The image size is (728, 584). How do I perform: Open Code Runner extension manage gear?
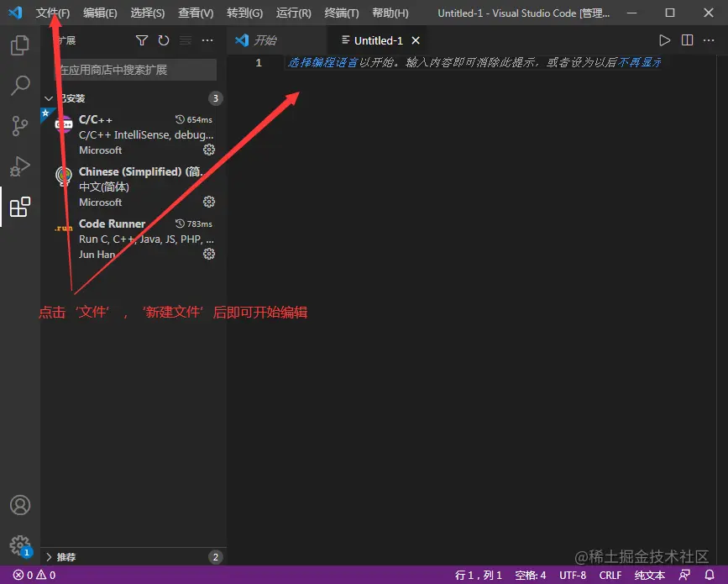209,254
